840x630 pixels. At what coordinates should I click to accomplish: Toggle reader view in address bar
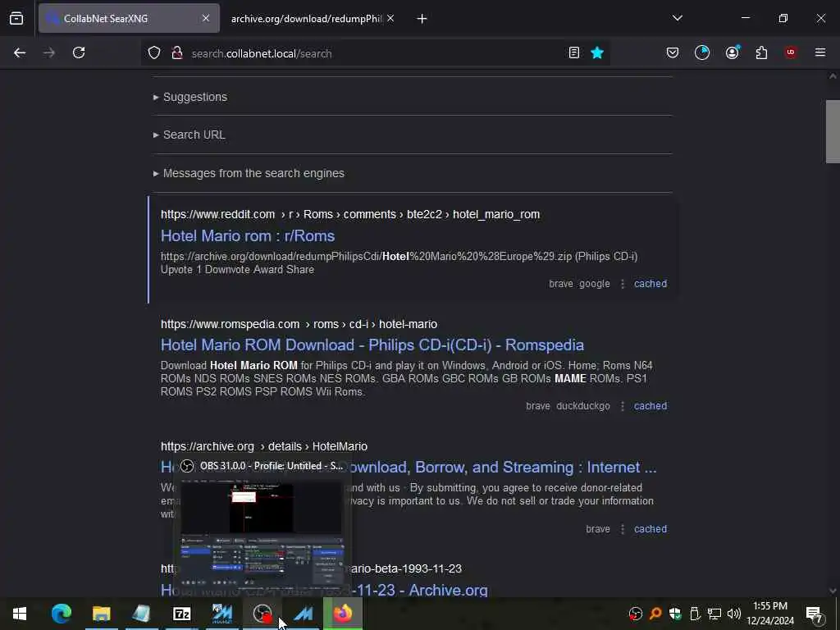click(573, 52)
